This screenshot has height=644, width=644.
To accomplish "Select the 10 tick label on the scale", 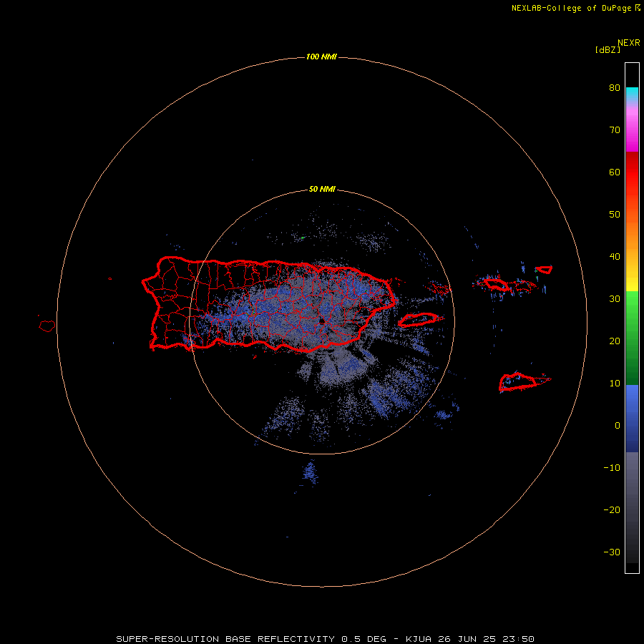I will [x=615, y=384].
